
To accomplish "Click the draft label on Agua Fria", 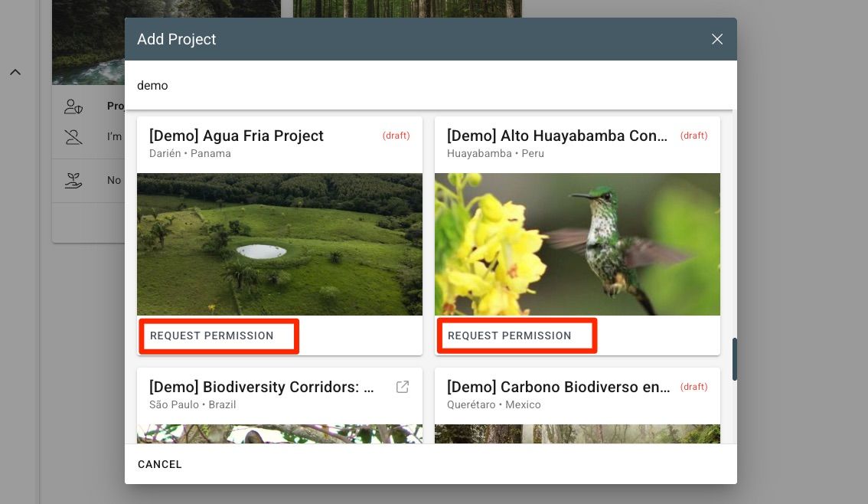I will click(x=396, y=136).
